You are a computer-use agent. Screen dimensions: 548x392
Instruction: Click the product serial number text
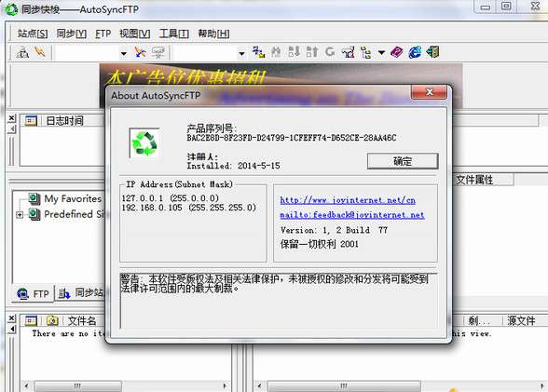292,138
